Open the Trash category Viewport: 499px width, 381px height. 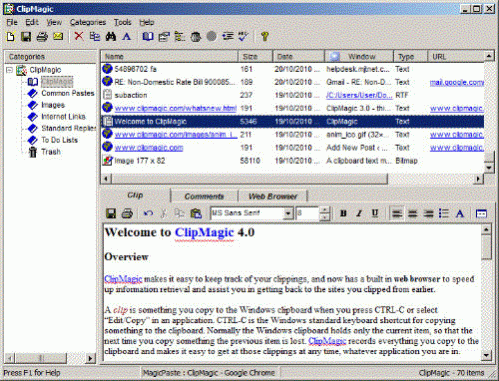tap(51, 152)
